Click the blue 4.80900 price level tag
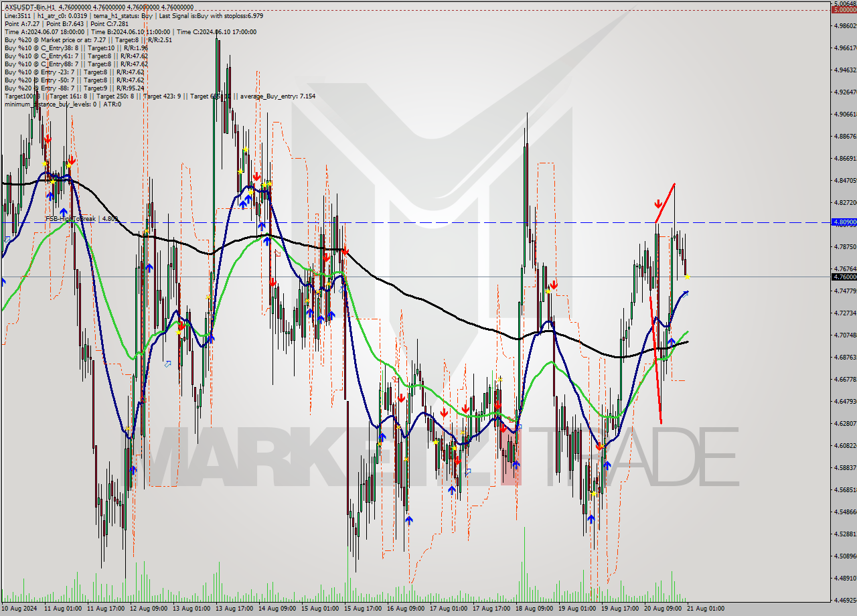 [844, 222]
